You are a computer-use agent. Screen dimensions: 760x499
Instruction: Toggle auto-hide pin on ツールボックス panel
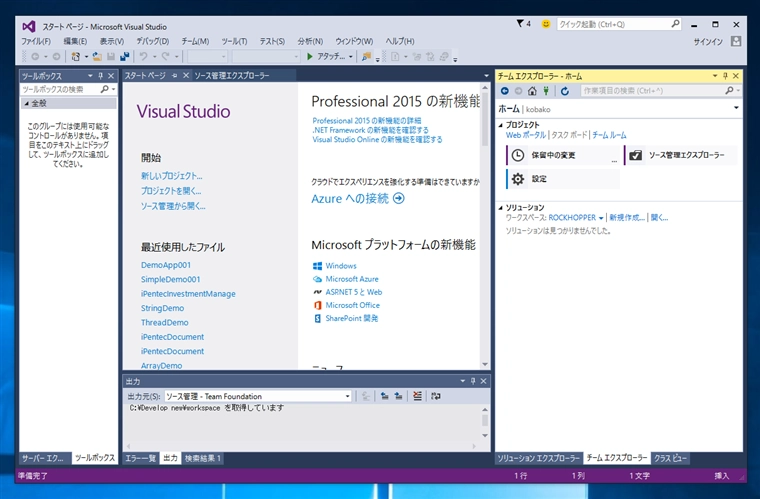click(x=101, y=76)
